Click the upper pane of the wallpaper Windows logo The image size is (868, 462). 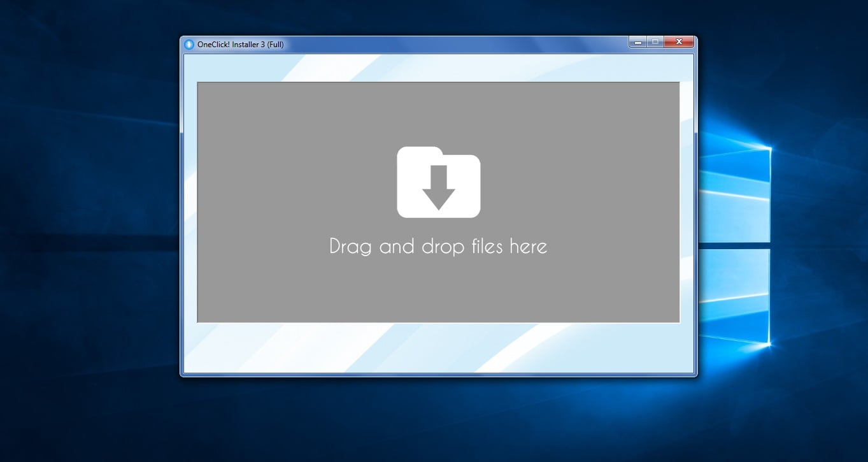tap(736, 191)
